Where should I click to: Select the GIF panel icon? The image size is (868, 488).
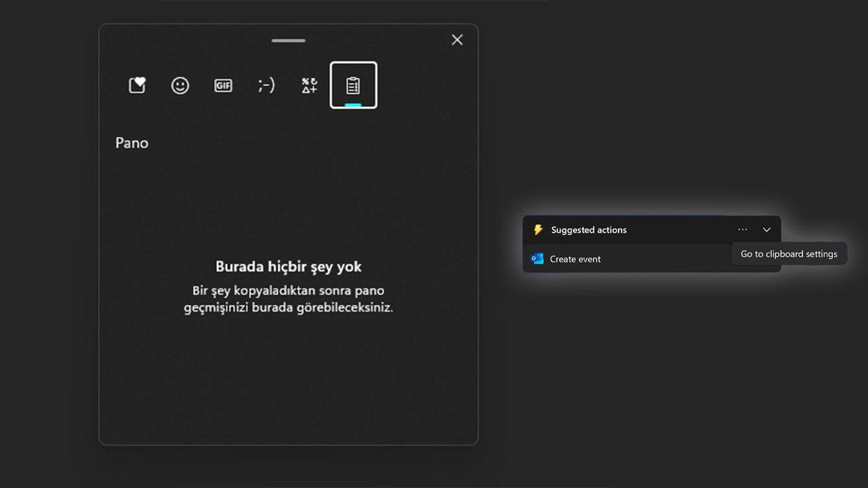[x=223, y=85]
